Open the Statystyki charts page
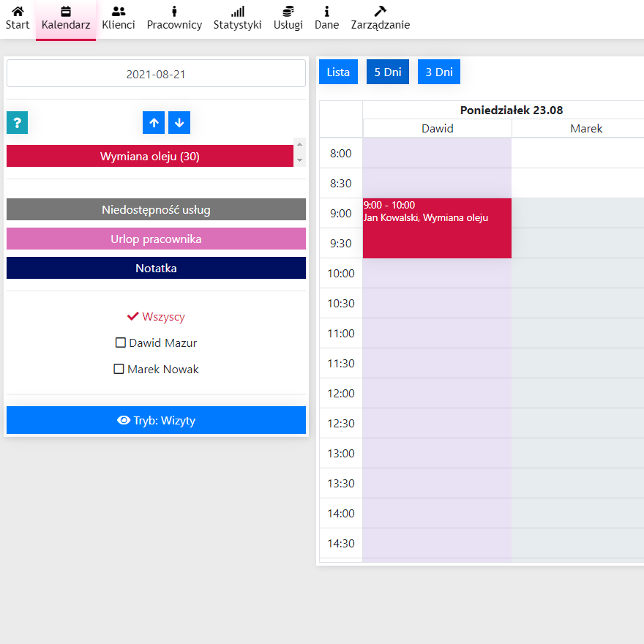Screen dimensions: 644x644 [x=237, y=19]
